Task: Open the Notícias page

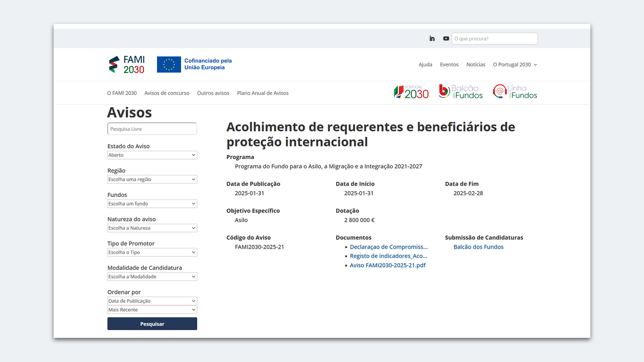Action: (476, 65)
